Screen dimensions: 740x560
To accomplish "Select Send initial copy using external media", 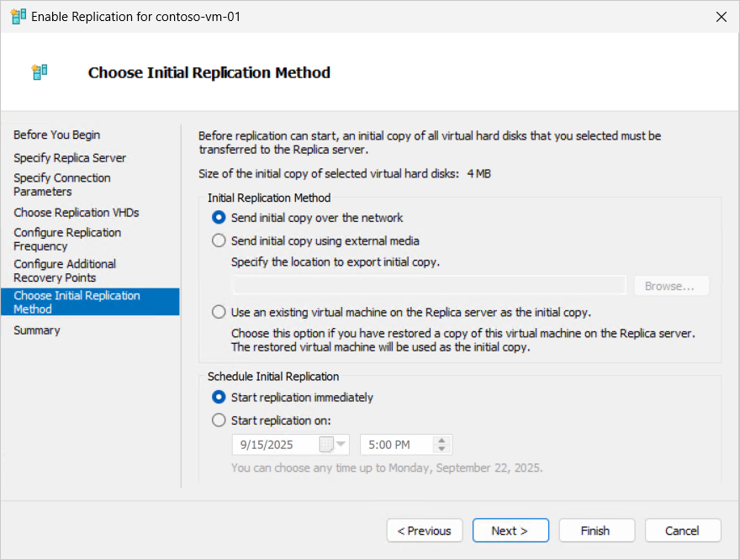I will click(x=219, y=241).
